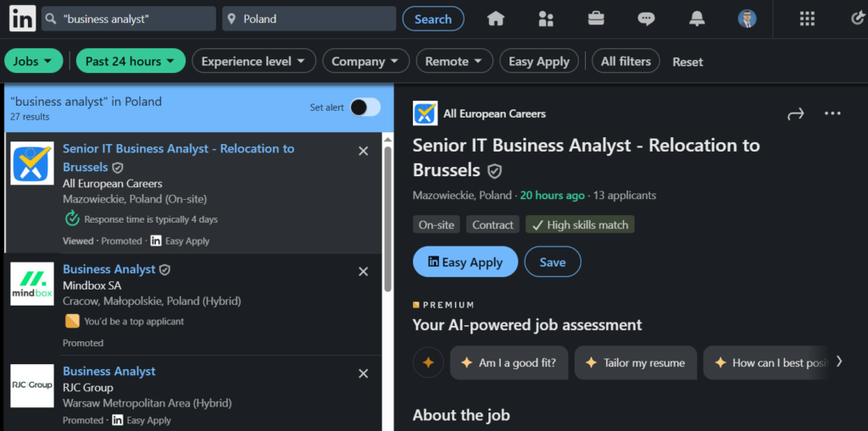Click the "13 applicants" text
This screenshot has height=431, width=868.
pos(625,196)
